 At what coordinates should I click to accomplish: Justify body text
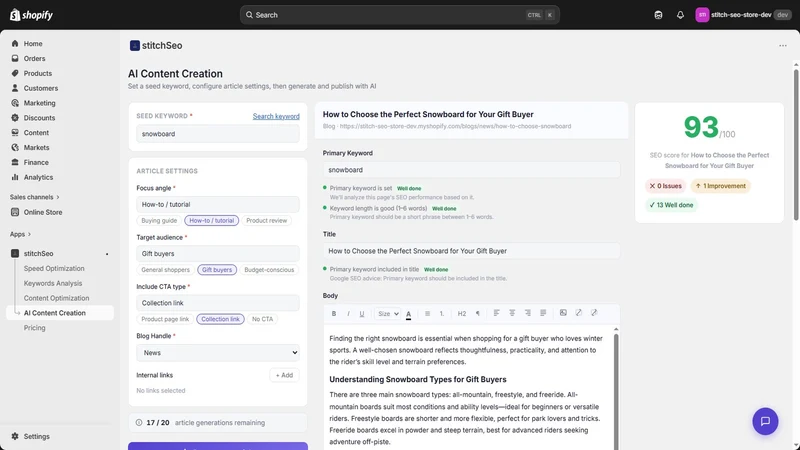click(x=543, y=313)
